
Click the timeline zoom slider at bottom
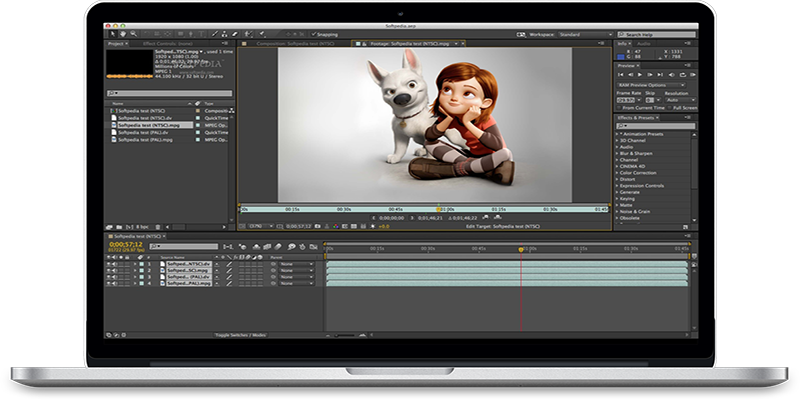344,335
